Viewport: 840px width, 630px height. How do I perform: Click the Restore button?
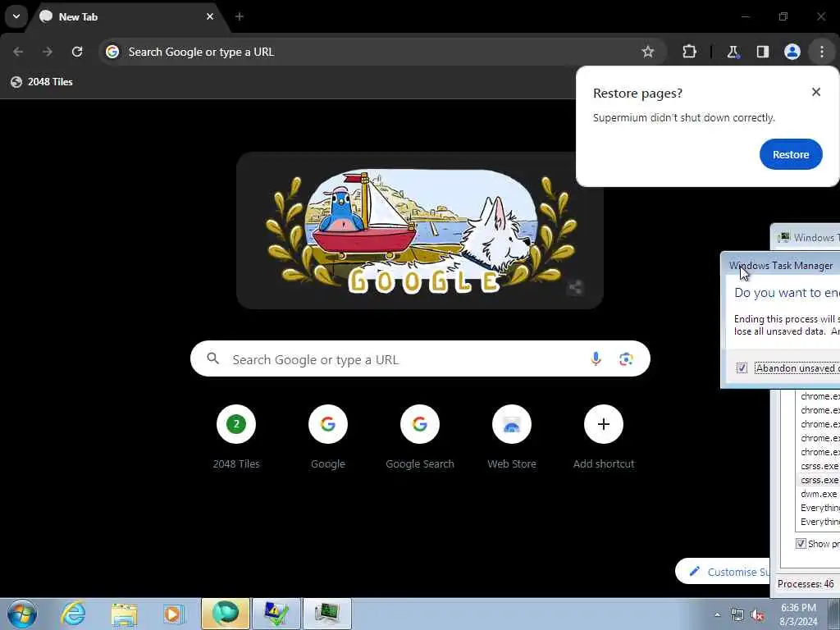pos(791,154)
